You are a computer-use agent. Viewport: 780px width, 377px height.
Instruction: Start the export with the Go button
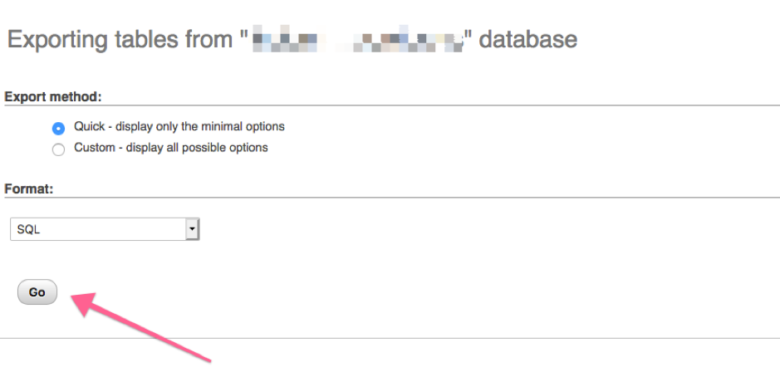pyautogui.click(x=37, y=292)
